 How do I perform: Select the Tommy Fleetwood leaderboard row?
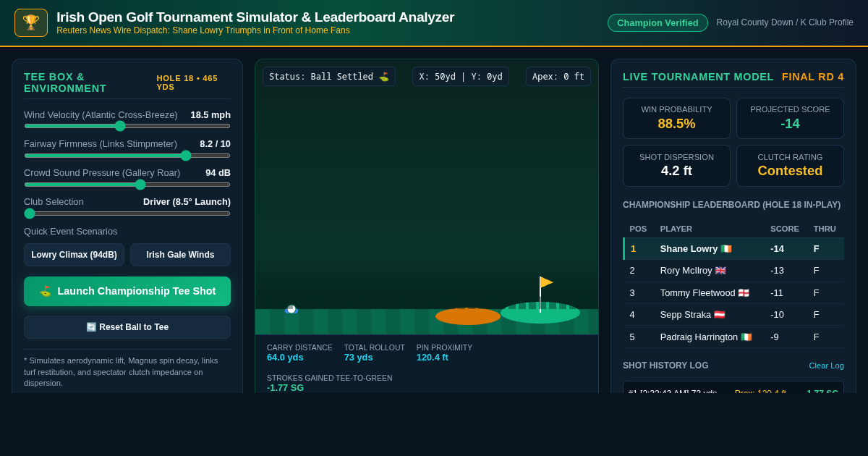point(733,293)
